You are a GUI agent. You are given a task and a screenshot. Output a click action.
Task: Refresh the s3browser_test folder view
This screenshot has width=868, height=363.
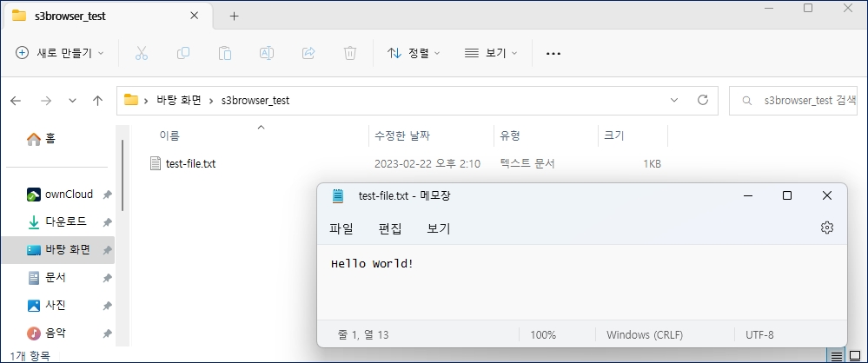703,100
